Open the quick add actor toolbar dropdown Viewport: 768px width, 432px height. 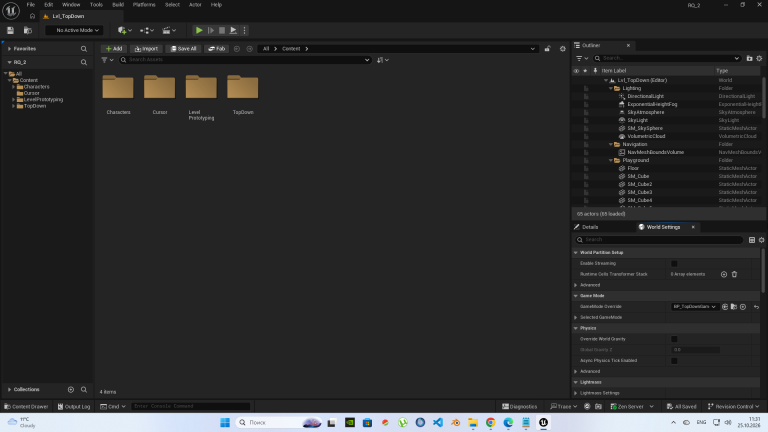(124, 30)
